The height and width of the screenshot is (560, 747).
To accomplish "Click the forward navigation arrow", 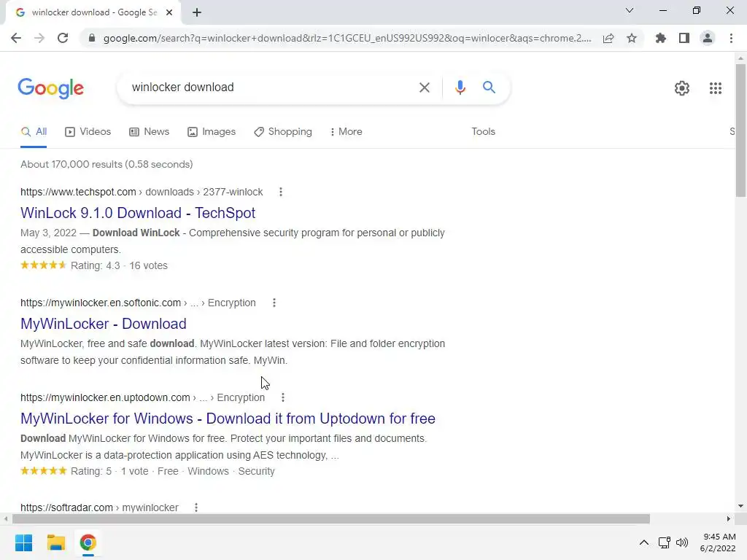I will [39, 38].
